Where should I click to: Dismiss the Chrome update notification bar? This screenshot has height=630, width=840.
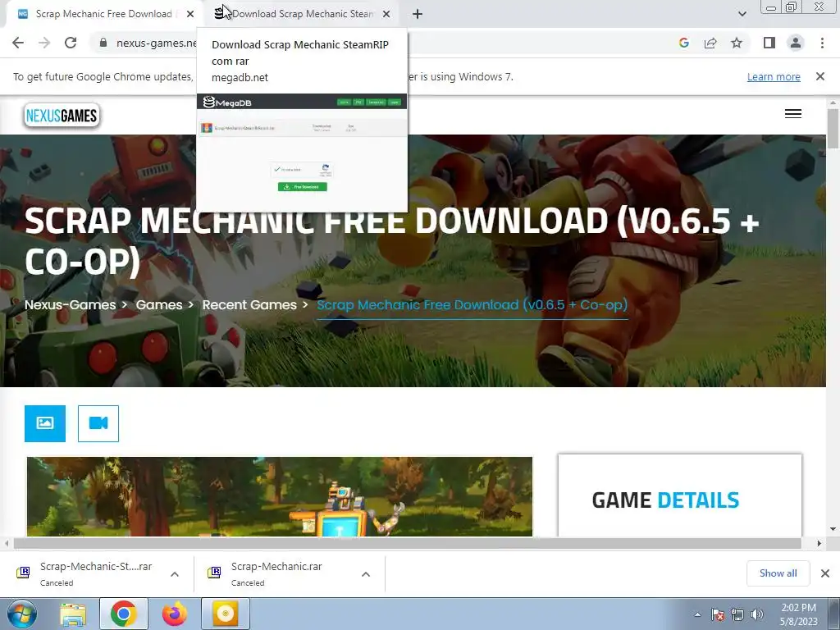[x=819, y=76]
